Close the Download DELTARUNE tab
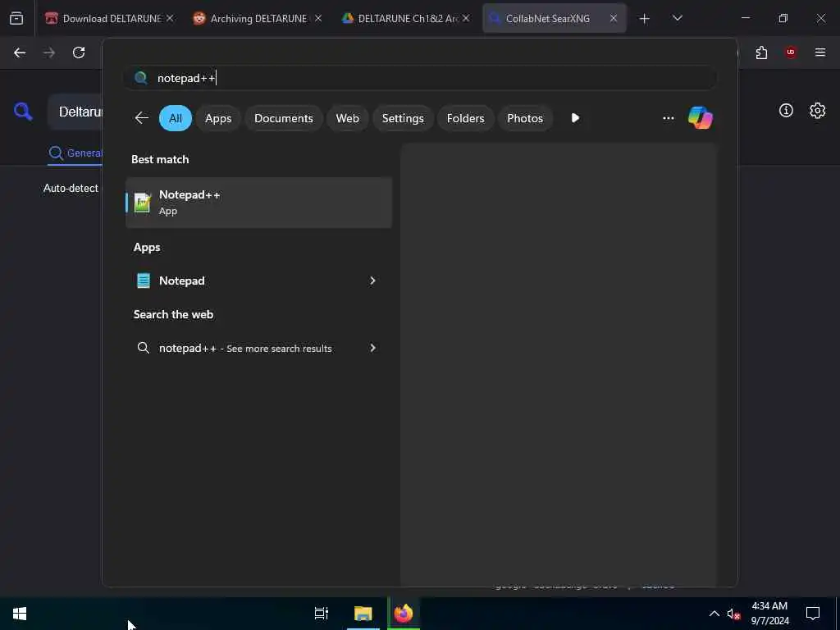The width and height of the screenshot is (840, 630). [x=170, y=18]
